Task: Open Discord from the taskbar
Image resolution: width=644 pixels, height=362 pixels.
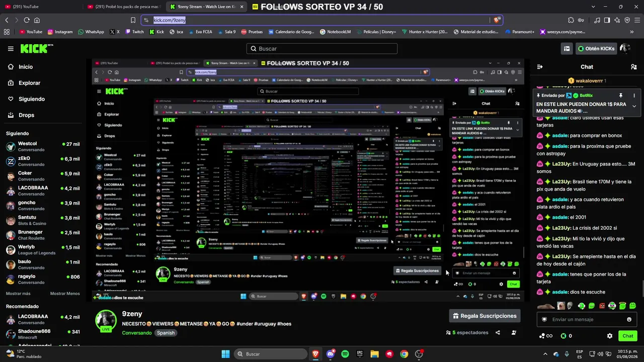Action: point(331,354)
